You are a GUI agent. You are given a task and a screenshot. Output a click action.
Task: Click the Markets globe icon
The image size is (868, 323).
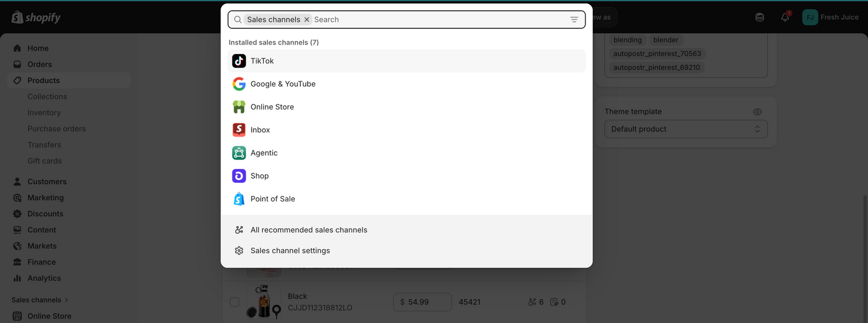pos(17,247)
